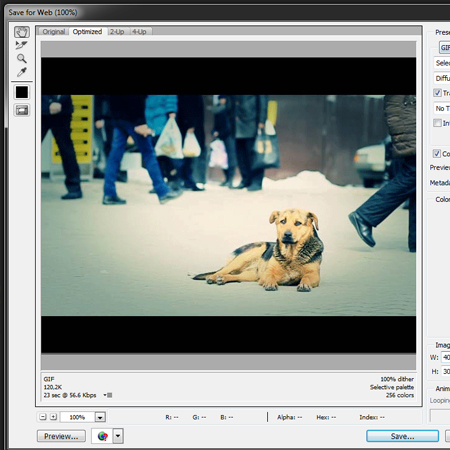Open the Diffusion dither dropdown
Image resolution: width=450 pixels, height=450 pixels.
(442, 78)
